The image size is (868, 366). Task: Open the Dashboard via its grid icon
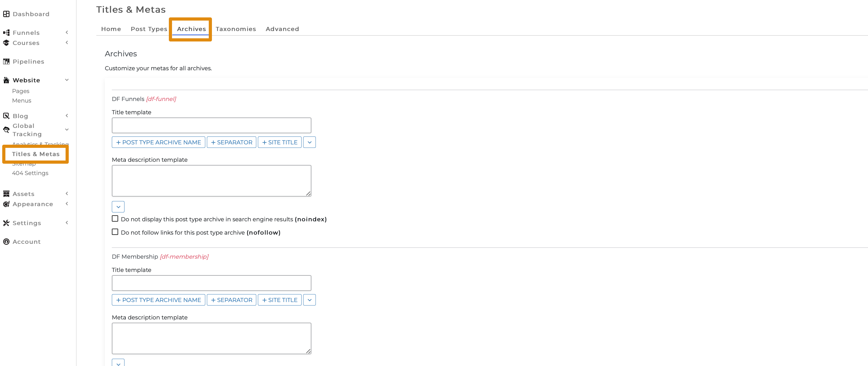6,14
